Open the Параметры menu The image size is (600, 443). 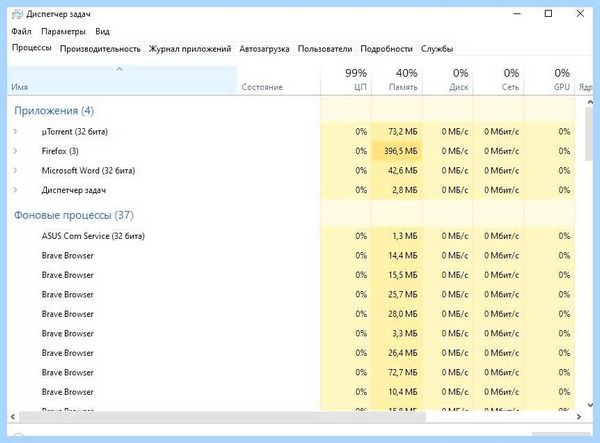(x=63, y=31)
